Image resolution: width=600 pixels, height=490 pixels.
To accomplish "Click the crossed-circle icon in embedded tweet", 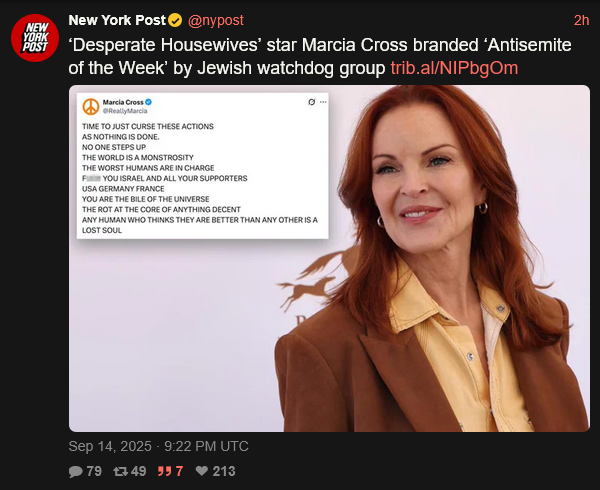I will 311,102.
